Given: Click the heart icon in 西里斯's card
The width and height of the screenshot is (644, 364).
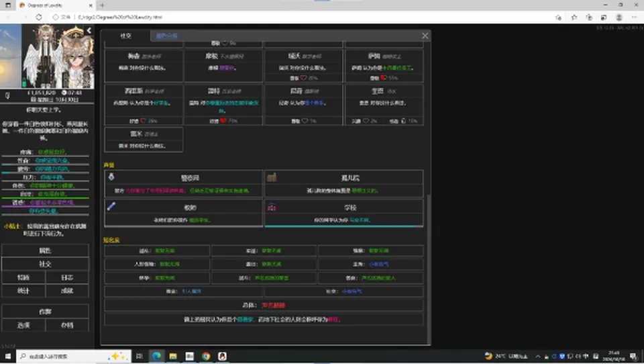Looking at the screenshot, I should 143,121.
